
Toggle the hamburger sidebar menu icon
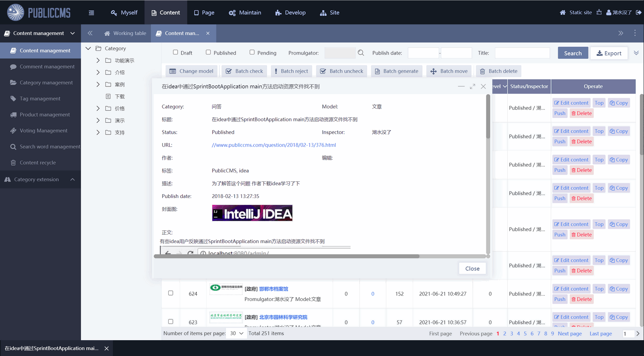click(x=91, y=13)
